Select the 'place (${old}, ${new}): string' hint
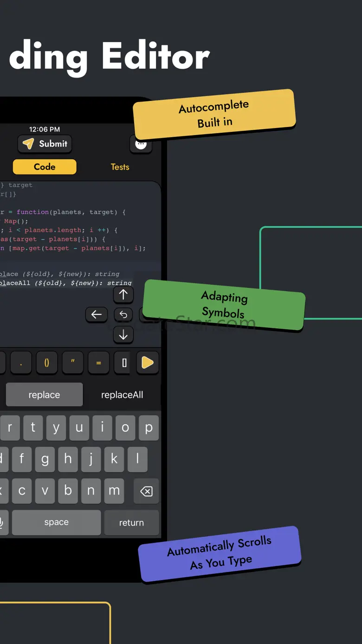 60,274
